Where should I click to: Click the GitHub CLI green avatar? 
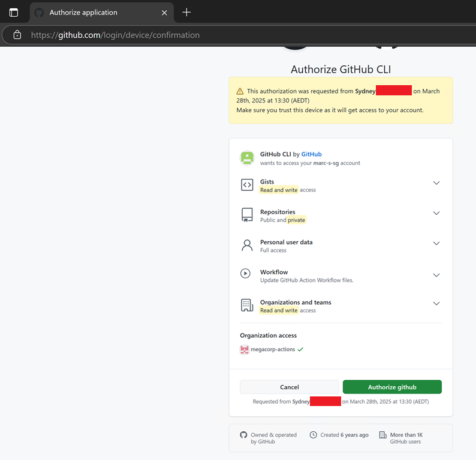[x=247, y=158]
